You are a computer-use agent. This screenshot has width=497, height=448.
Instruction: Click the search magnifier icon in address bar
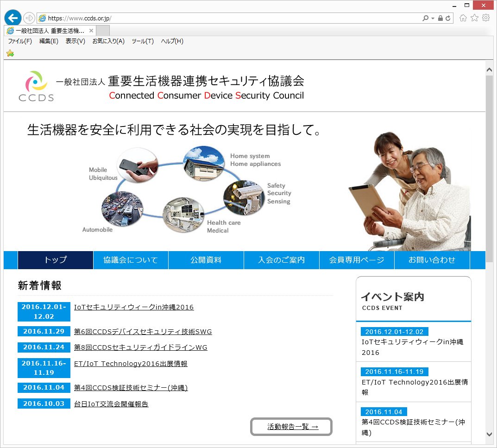point(425,19)
